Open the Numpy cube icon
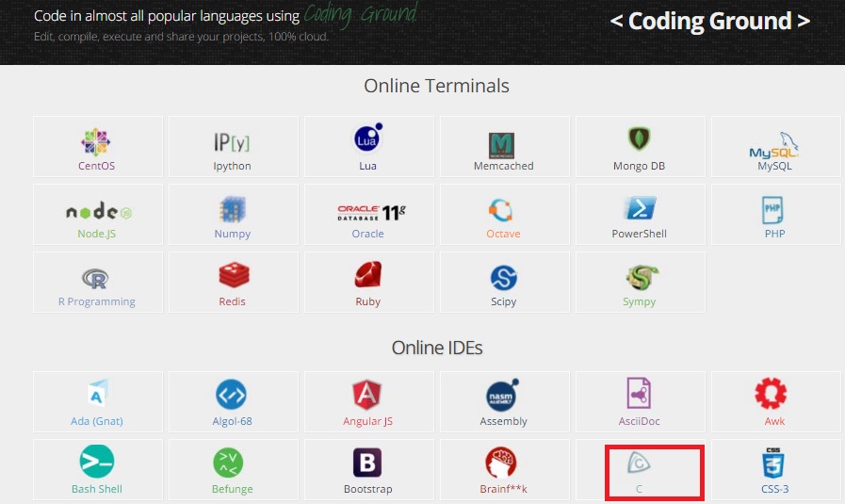This screenshot has width=845, height=504. (233, 210)
